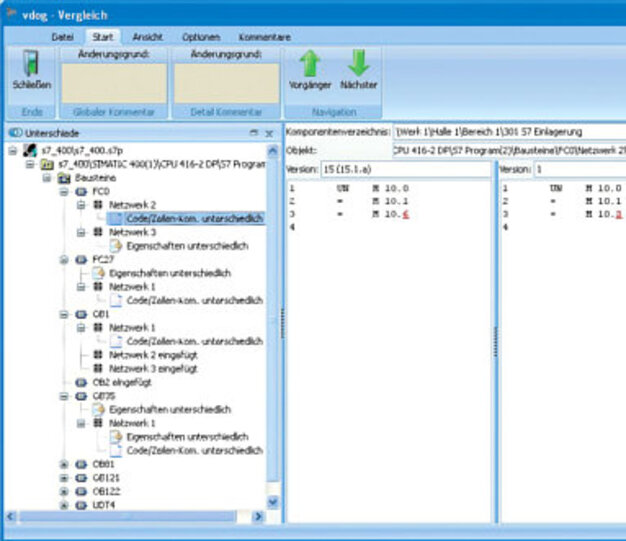Click the right Version 1 field
Image resolution: width=626 pixels, height=541 pixels.
[x=580, y=169]
